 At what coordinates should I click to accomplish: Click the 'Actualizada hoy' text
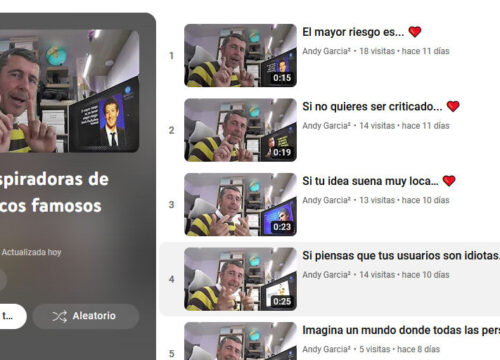(x=31, y=252)
